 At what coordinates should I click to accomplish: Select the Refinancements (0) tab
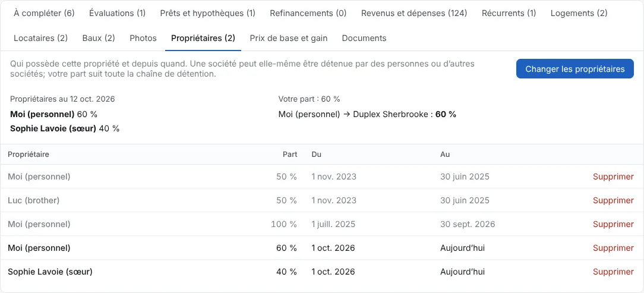[308, 13]
